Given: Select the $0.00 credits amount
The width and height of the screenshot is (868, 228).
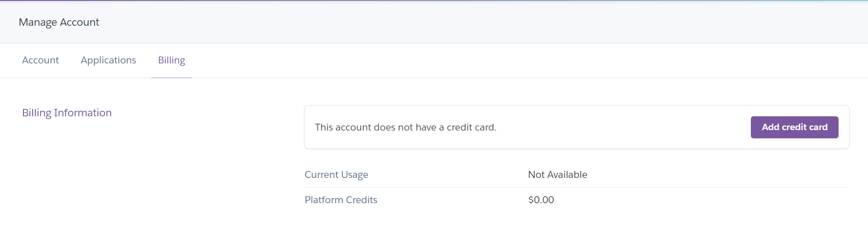Looking at the screenshot, I should [x=541, y=200].
